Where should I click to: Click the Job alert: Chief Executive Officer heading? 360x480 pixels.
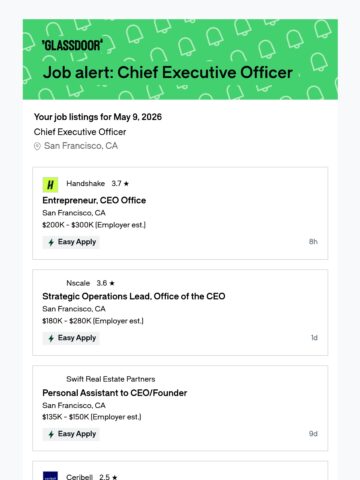(x=168, y=72)
